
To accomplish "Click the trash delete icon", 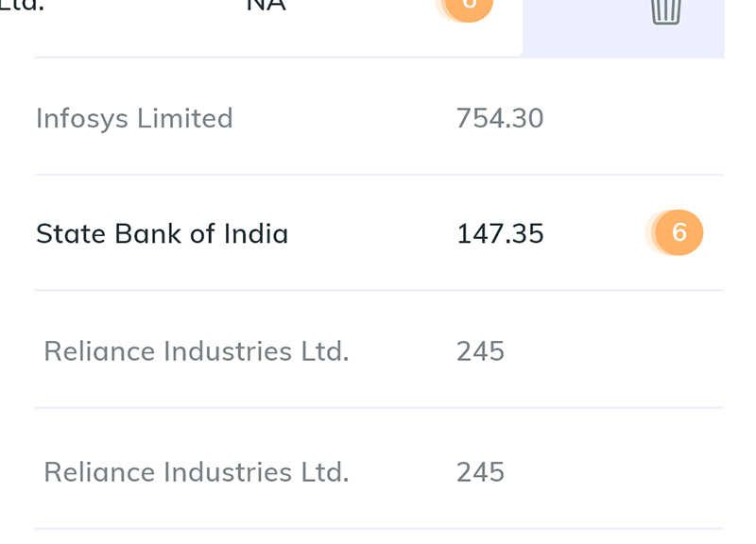I will pos(666,11).
